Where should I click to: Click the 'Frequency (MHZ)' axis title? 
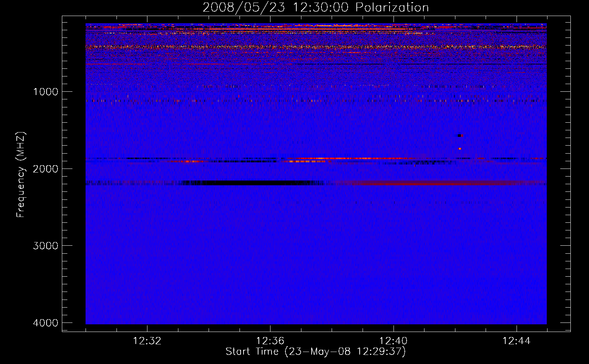click(21, 175)
